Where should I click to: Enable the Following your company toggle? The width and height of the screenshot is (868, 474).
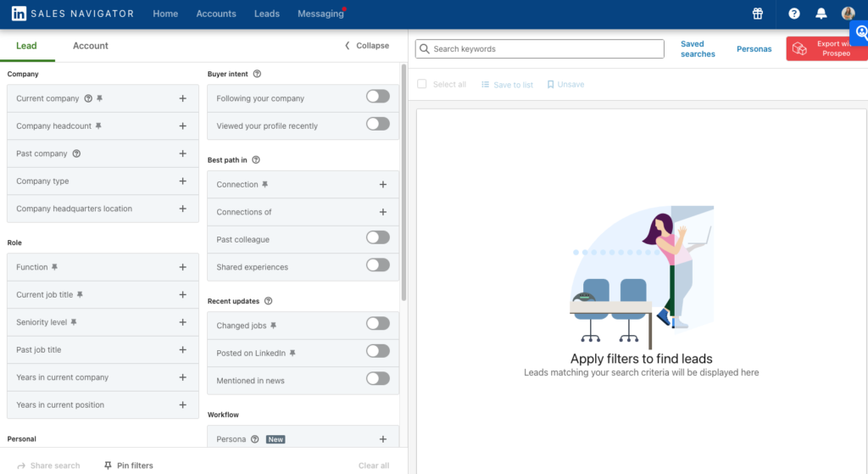377,97
